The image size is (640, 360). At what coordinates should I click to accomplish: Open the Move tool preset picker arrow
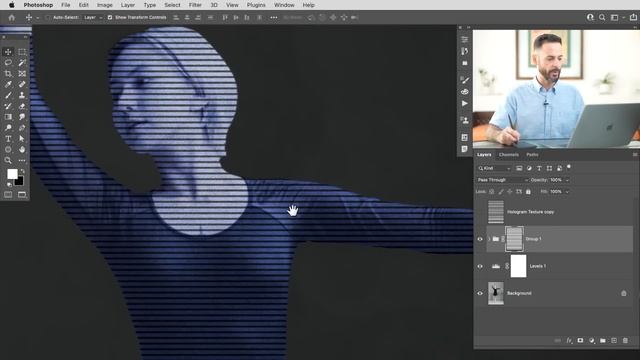(x=38, y=18)
